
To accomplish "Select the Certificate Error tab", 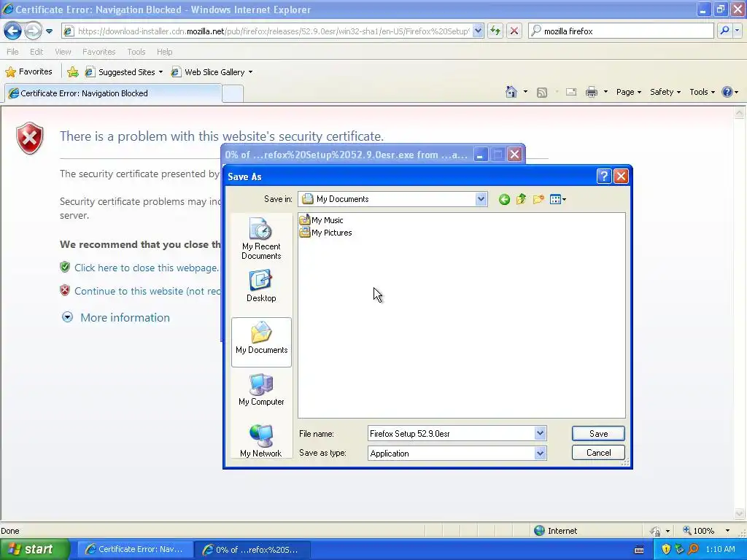I will point(113,93).
